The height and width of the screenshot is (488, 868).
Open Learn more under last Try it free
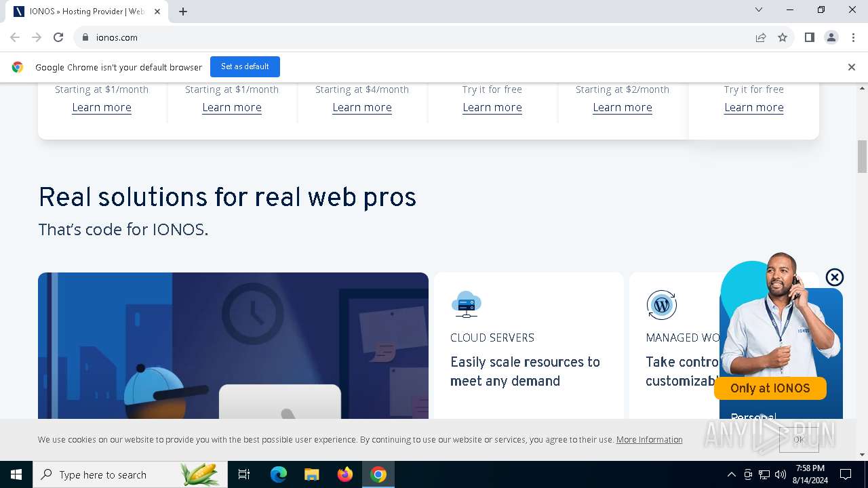[754, 107]
